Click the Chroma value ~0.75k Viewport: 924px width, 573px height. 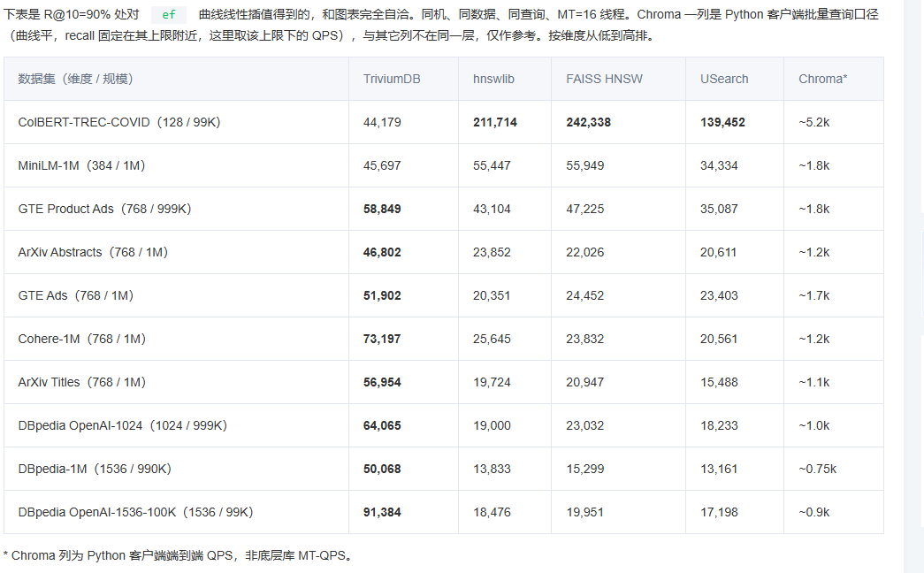click(817, 469)
